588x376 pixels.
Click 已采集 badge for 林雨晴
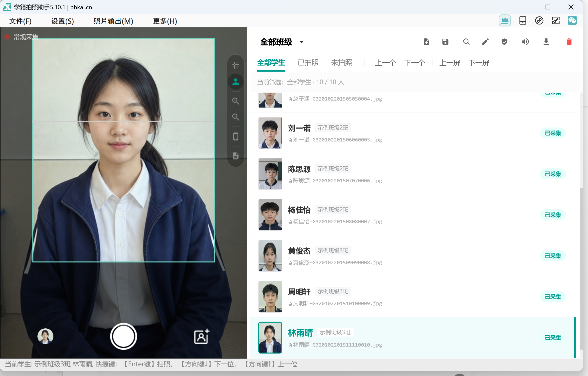[x=553, y=338]
